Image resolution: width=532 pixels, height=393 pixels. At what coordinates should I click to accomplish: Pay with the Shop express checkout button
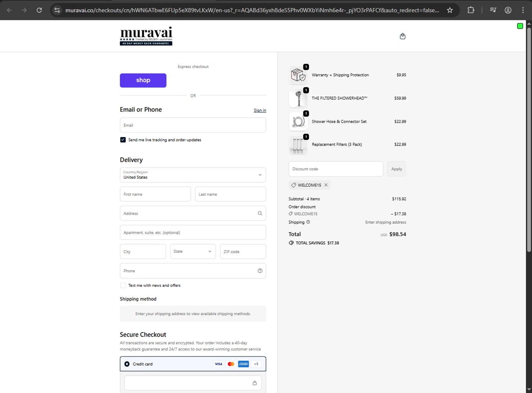tap(143, 80)
